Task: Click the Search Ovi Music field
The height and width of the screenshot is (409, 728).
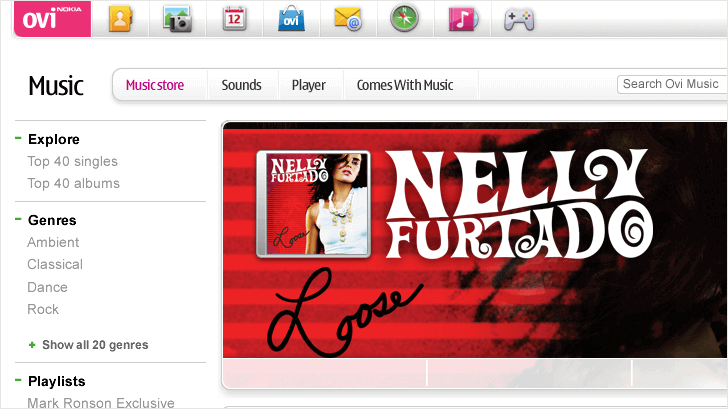Action: 671,84
